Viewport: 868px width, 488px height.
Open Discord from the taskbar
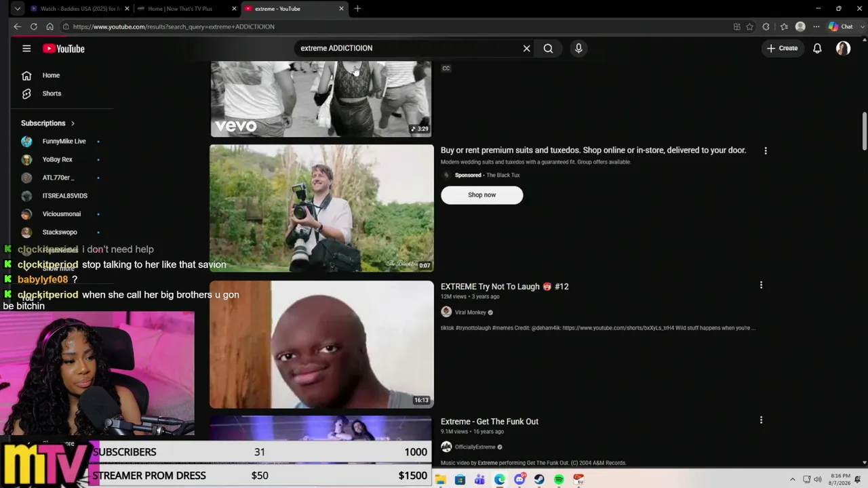pos(519,480)
